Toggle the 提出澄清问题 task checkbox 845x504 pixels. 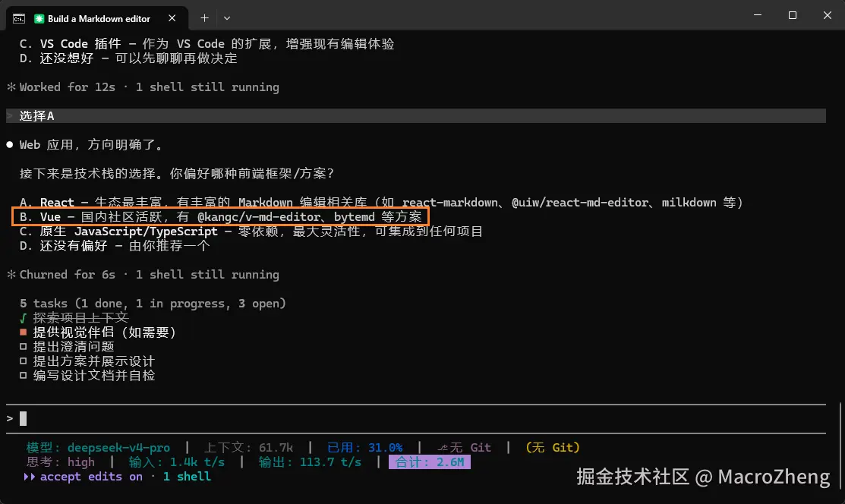pyautogui.click(x=24, y=347)
